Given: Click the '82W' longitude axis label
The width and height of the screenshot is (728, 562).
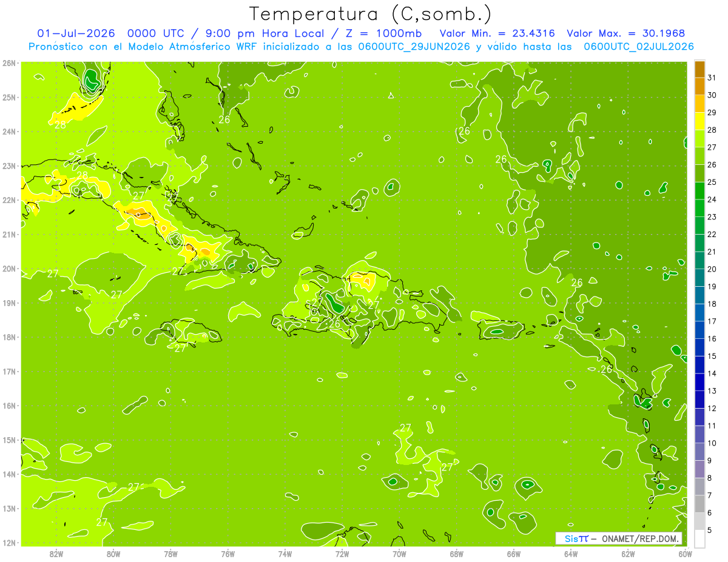Looking at the screenshot, I should (56, 554).
